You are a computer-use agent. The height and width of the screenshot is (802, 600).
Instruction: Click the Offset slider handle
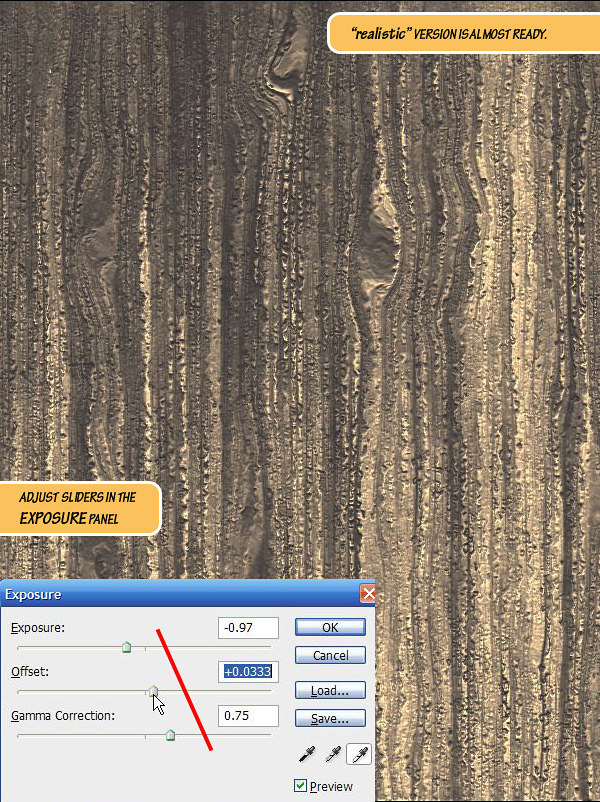(153, 692)
